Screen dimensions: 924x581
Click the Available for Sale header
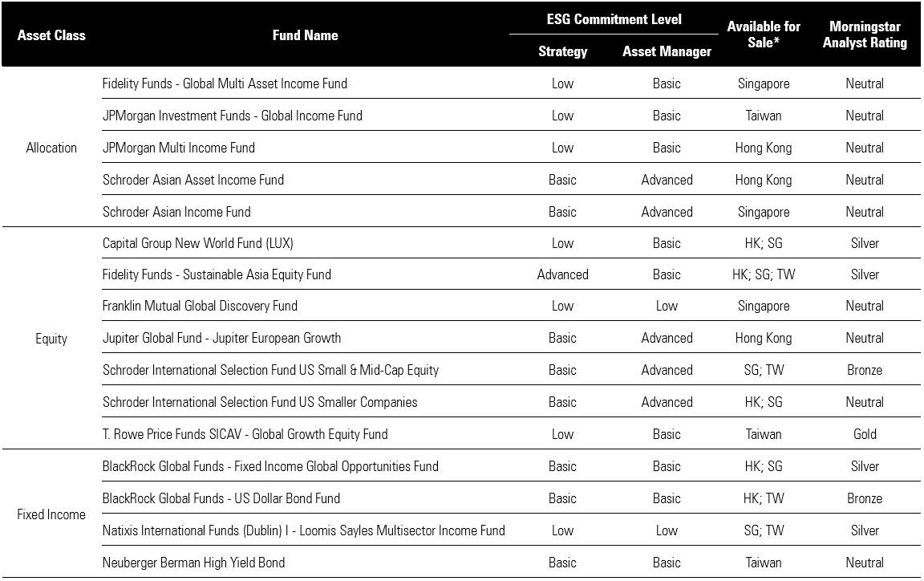pos(764,35)
